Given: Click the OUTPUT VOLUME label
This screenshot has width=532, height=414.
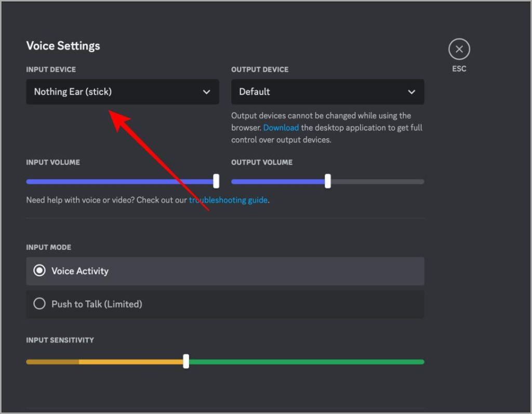Looking at the screenshot, I should pos(262,162).
